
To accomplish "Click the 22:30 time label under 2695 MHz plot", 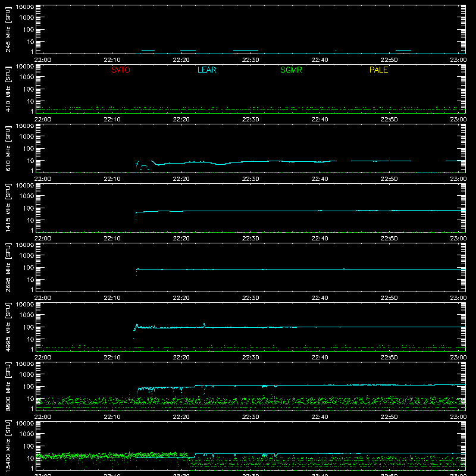I will (250, 298).
